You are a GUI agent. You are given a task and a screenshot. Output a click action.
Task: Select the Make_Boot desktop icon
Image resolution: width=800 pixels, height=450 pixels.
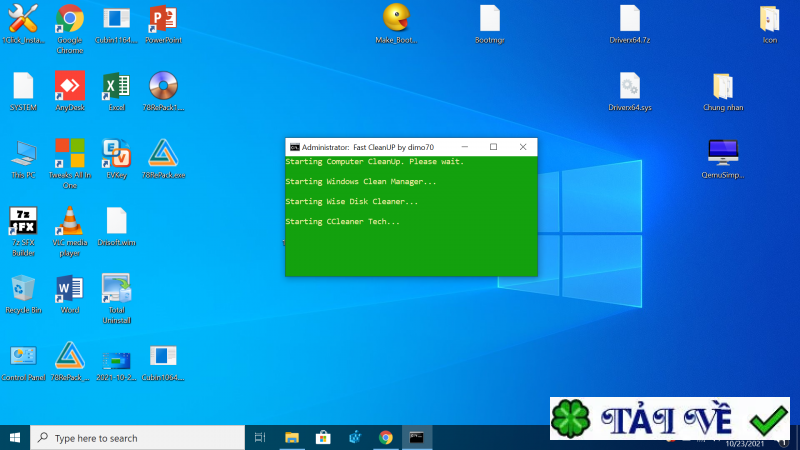pos(396,18)
